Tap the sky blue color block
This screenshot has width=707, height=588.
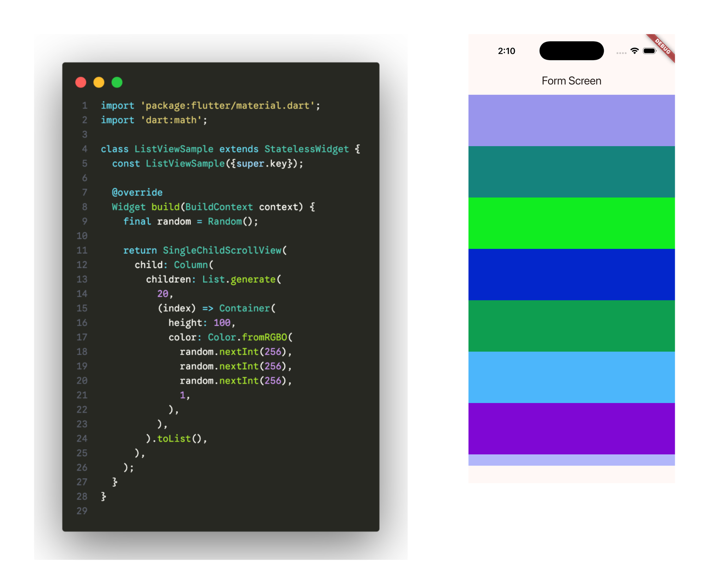571,377
